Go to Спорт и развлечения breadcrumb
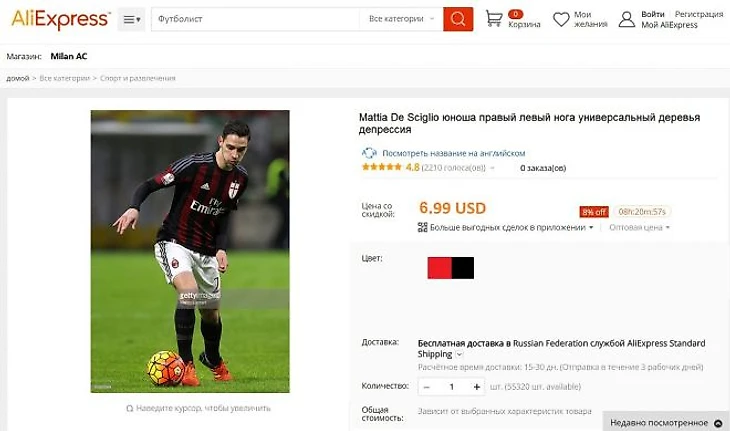This screenshot has height=431, width=730. click(138, 78)
